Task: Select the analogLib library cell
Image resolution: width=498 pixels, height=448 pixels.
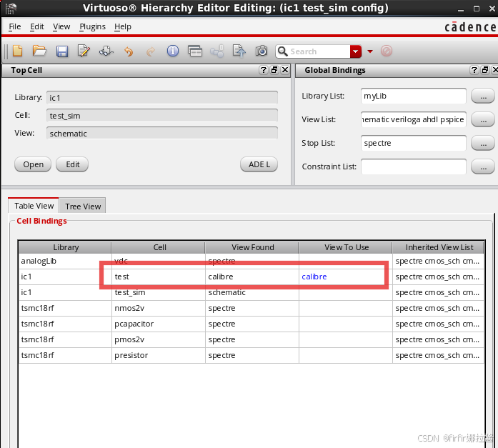Action: click(x=65, y=261)
